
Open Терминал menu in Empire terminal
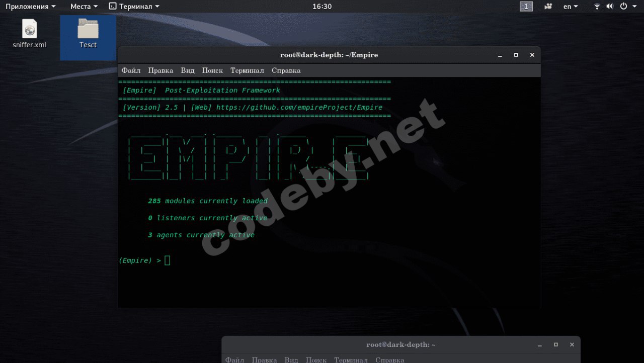(247, 70)
